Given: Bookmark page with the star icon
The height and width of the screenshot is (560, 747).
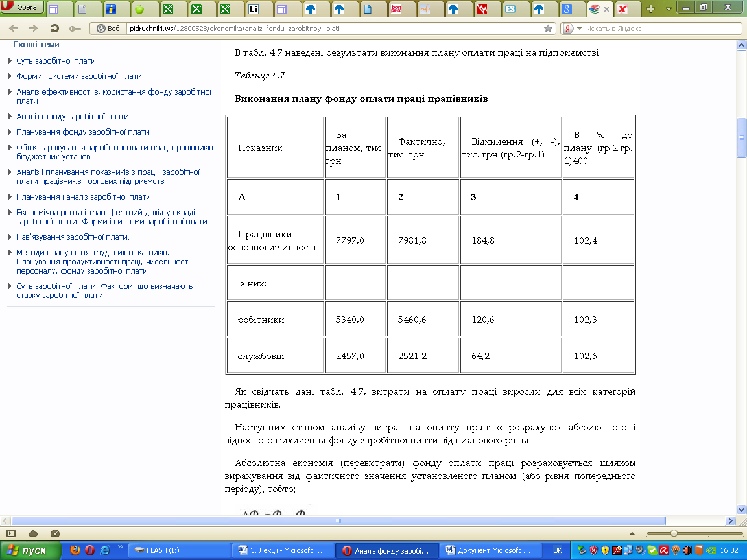Looking at the screenshot, I should (x=549, y=29).
